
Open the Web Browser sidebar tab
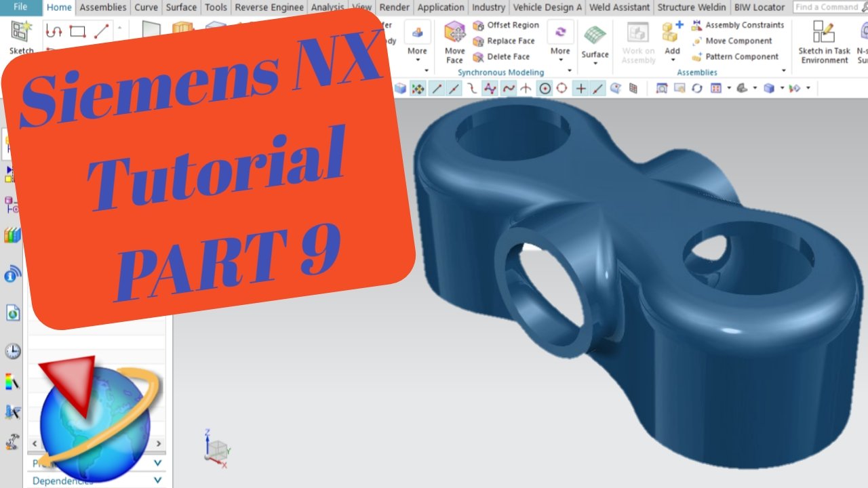(12, 312)
